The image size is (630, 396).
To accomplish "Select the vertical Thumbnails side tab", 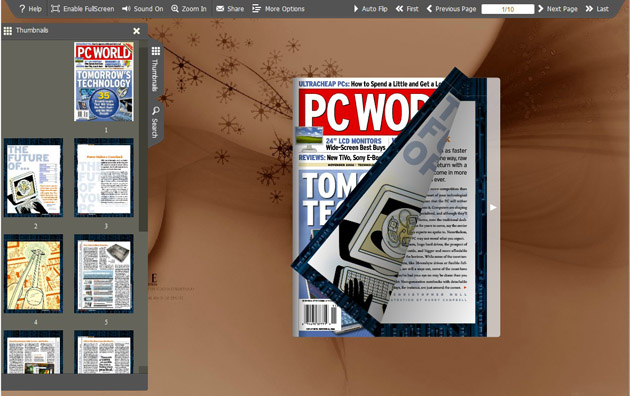I will [x=155, y=69].
